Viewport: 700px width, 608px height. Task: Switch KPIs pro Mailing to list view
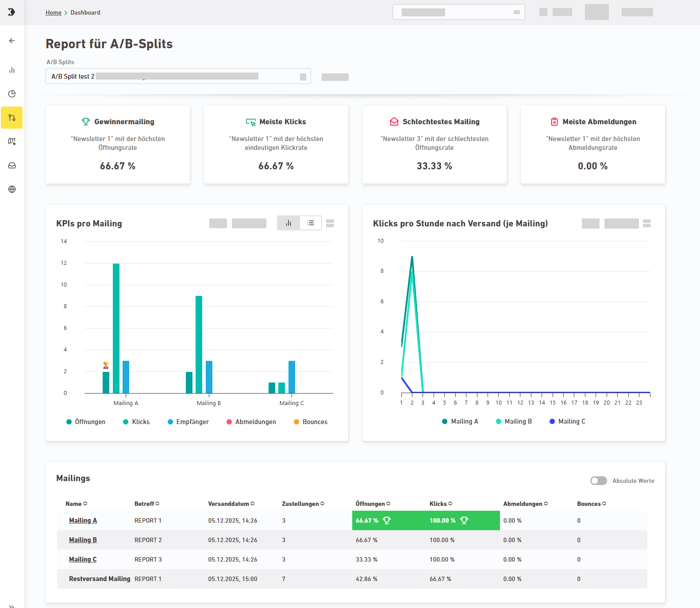311,223
